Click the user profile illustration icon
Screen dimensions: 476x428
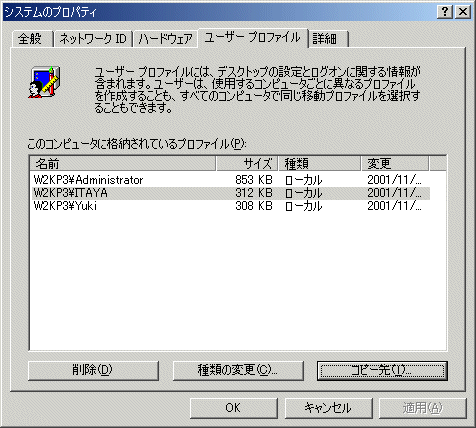pos(44,82)
